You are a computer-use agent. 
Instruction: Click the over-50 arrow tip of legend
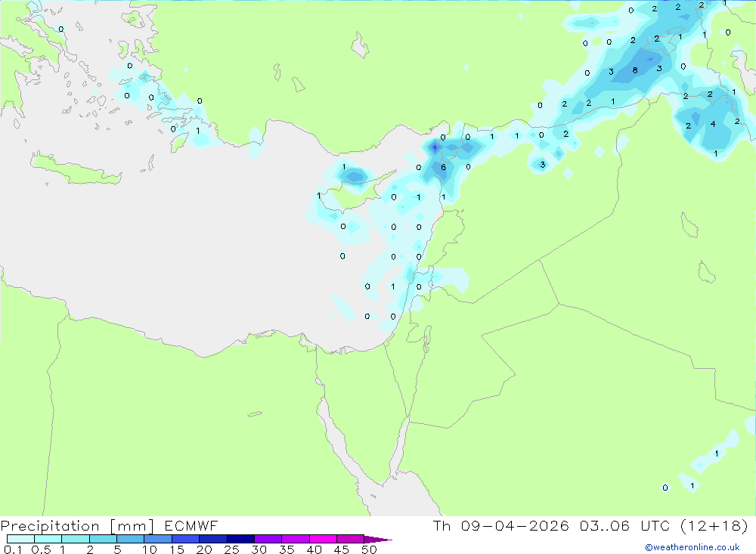click(378, 539)
